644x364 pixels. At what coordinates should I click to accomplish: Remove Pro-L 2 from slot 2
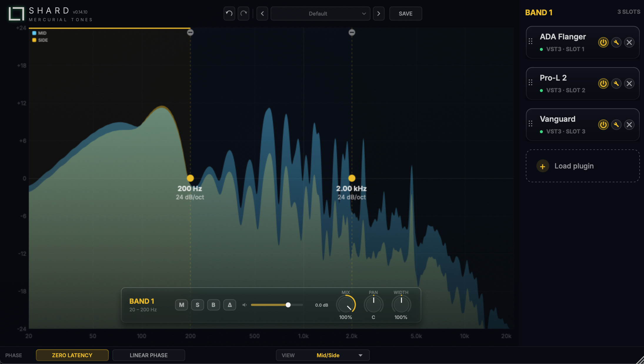[x=629, y=84]
